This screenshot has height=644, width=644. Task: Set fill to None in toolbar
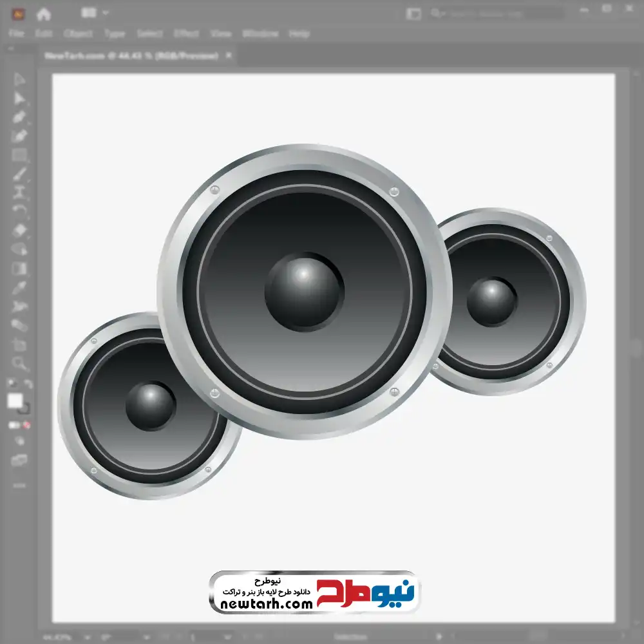pos(27,425)
